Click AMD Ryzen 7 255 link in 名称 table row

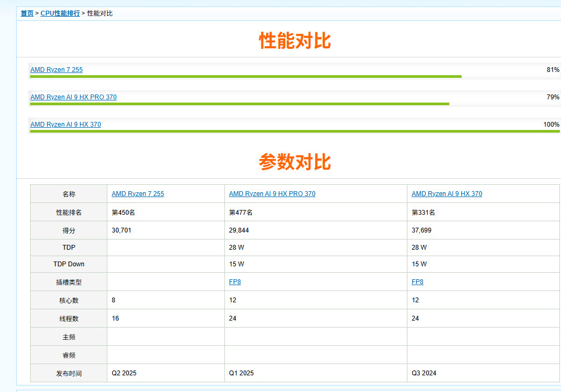tap(138, 194)
